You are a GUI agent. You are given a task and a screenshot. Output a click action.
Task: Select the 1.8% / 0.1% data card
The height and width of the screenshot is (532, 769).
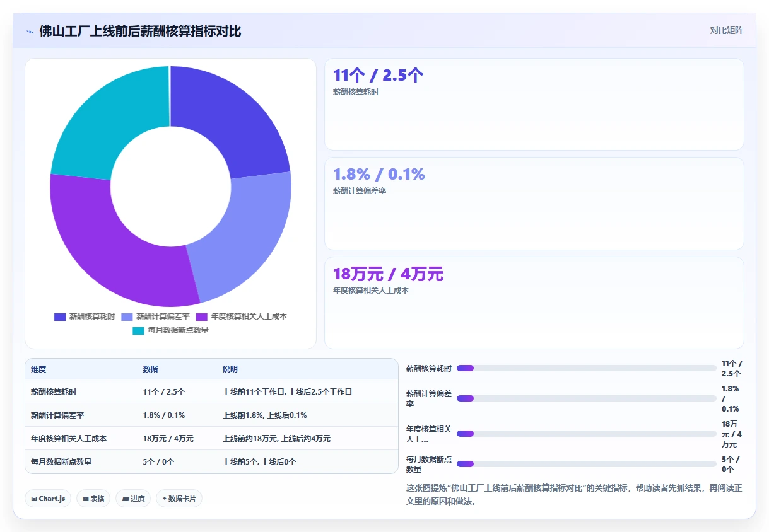pyautogui.click(x=534, y=204)
